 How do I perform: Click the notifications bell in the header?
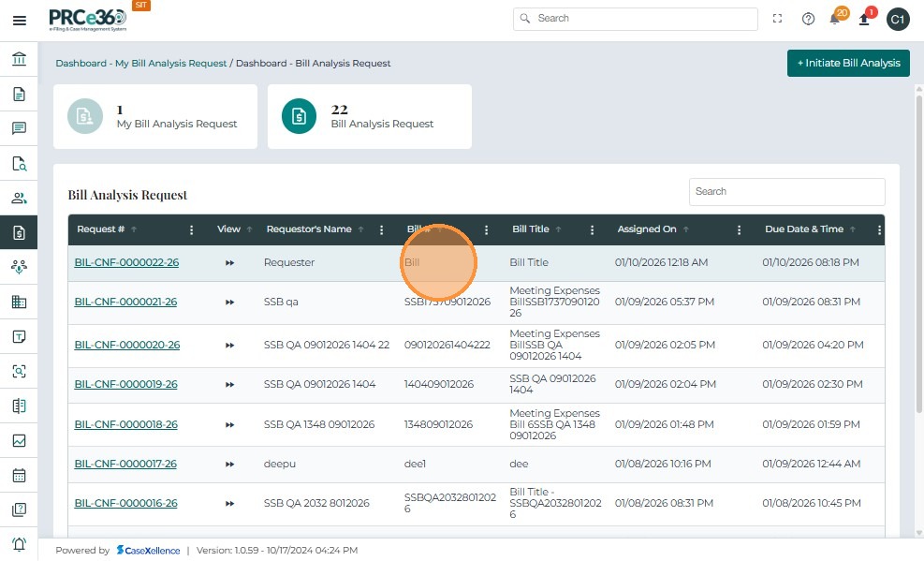834,20
